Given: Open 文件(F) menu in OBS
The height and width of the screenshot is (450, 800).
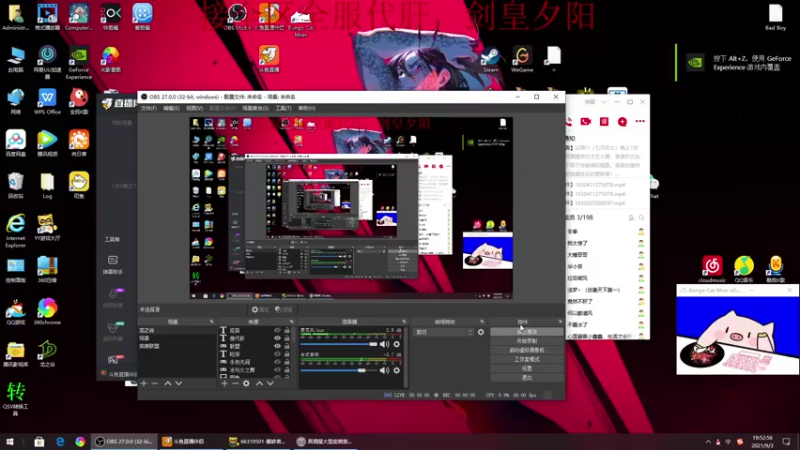Looking at the screenshot, I should point(148,108).
